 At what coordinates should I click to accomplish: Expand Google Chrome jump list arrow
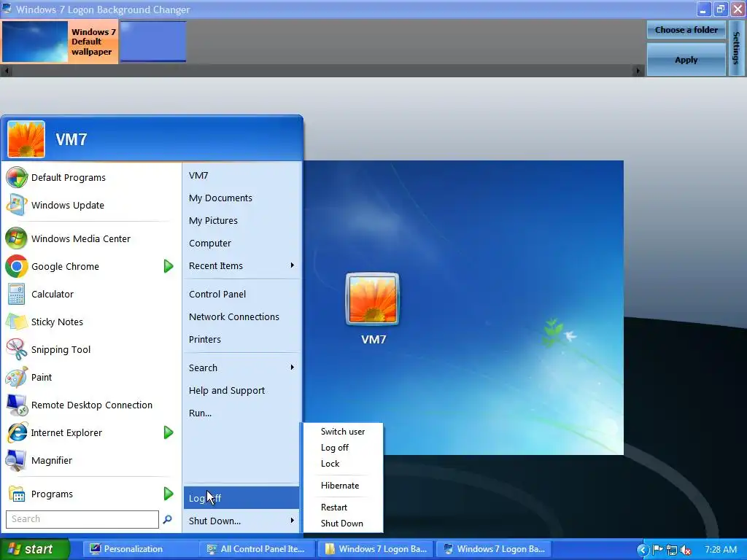click(x=169, y=266)
